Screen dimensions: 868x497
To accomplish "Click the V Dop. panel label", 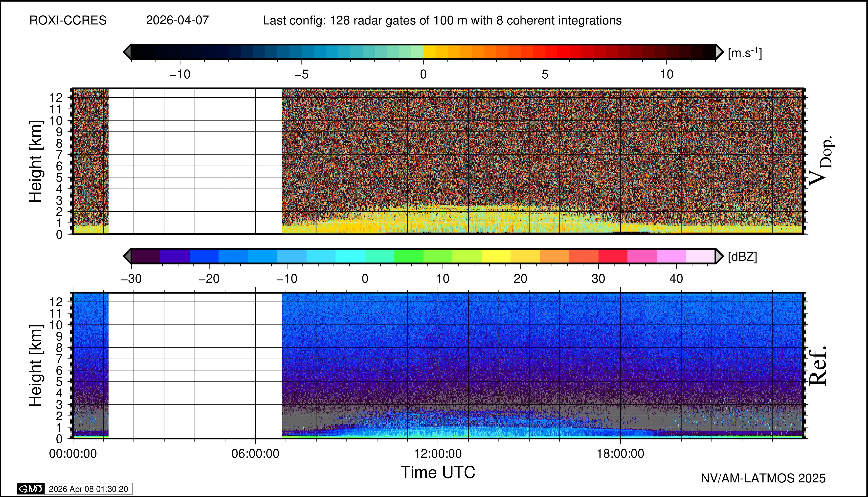I will (x=821, y=161).
